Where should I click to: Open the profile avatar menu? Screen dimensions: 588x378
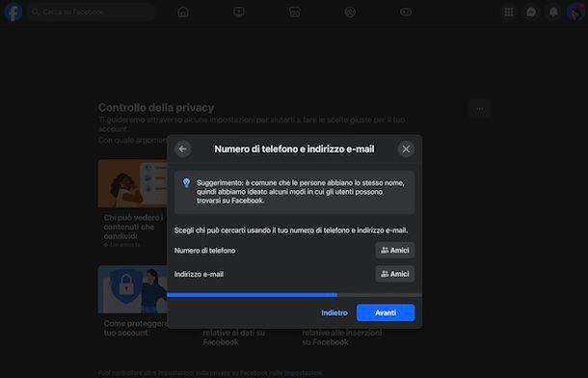(x=575, y=12)
